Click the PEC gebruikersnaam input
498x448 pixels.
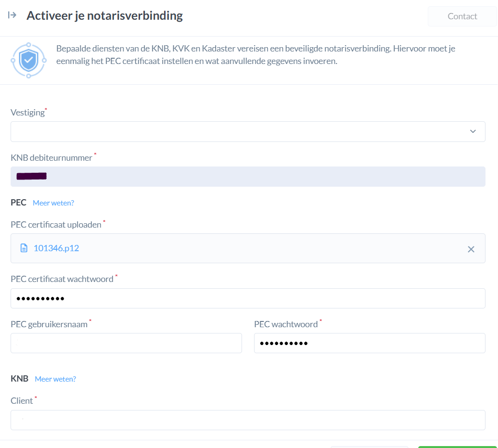[126, 343]
